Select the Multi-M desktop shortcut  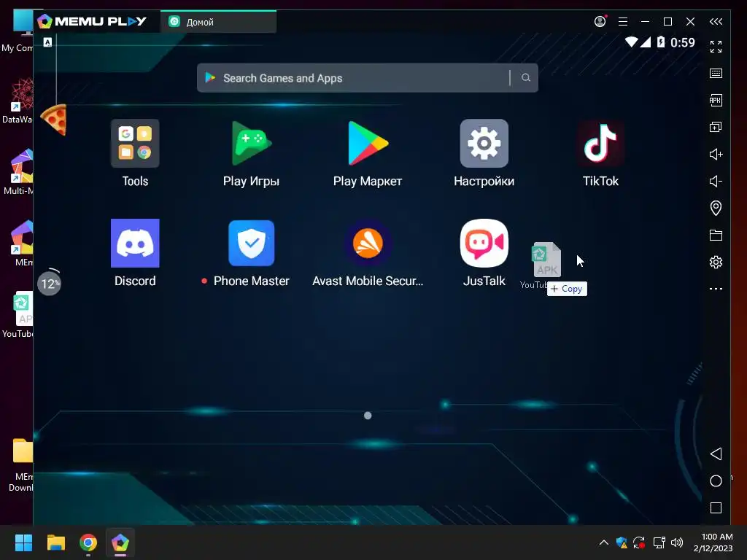(x=18, y=171)
